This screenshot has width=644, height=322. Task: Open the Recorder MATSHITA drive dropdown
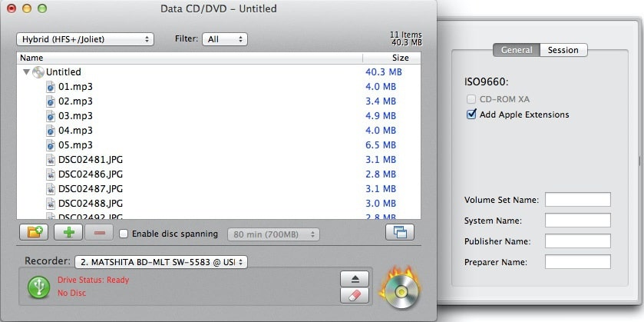click(161, 261)
